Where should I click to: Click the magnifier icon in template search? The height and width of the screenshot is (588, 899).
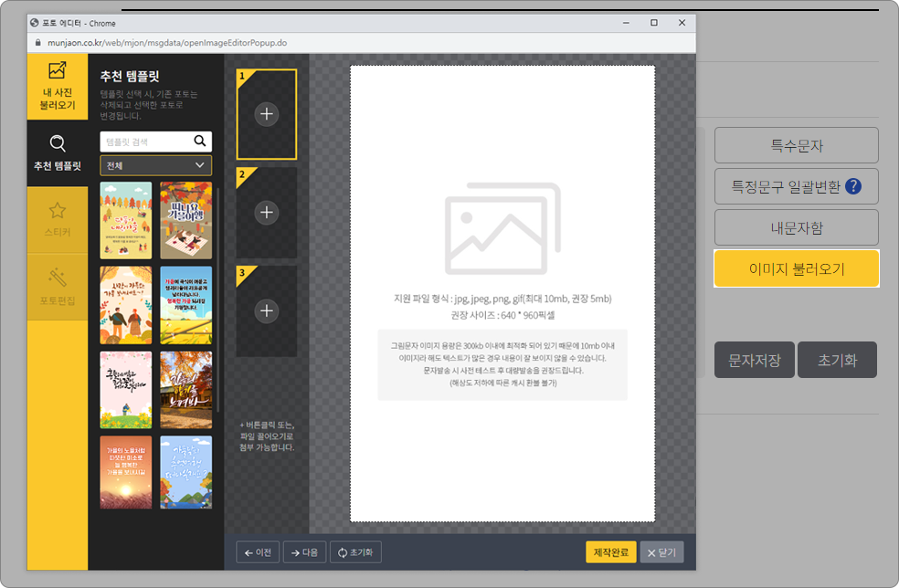pos(200,142)
